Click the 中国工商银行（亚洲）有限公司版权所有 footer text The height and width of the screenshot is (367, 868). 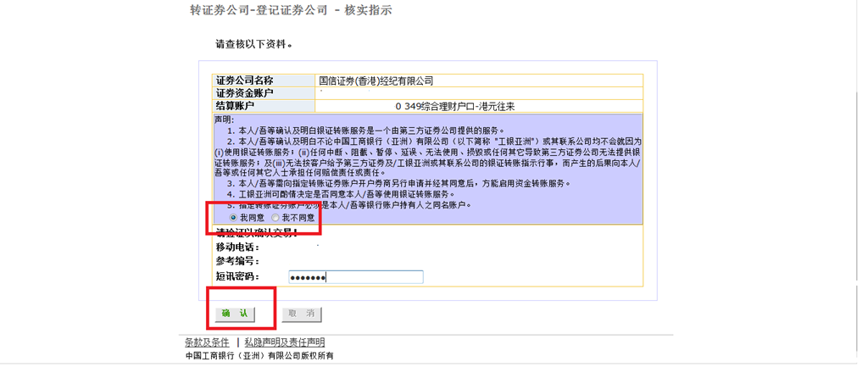[259, 356]
